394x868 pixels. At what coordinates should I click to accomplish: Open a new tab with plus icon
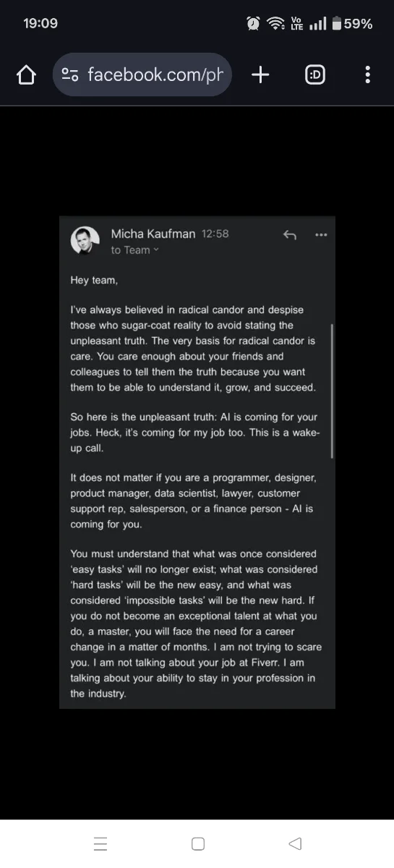260,75
